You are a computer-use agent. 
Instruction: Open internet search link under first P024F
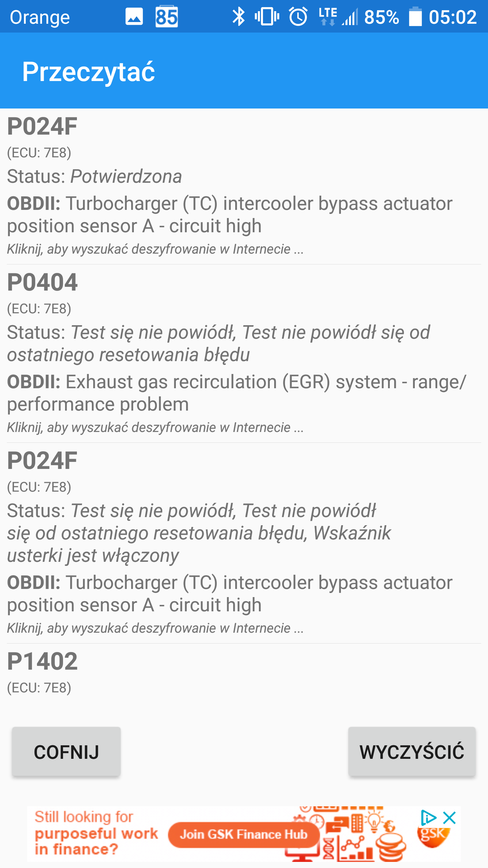155,249
